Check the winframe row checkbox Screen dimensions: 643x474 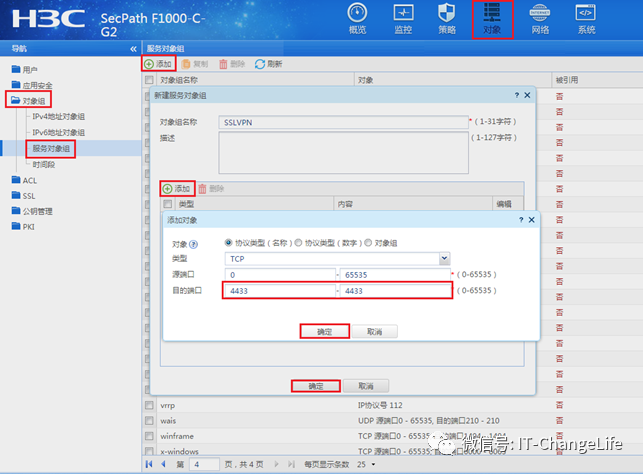(149, 436)
